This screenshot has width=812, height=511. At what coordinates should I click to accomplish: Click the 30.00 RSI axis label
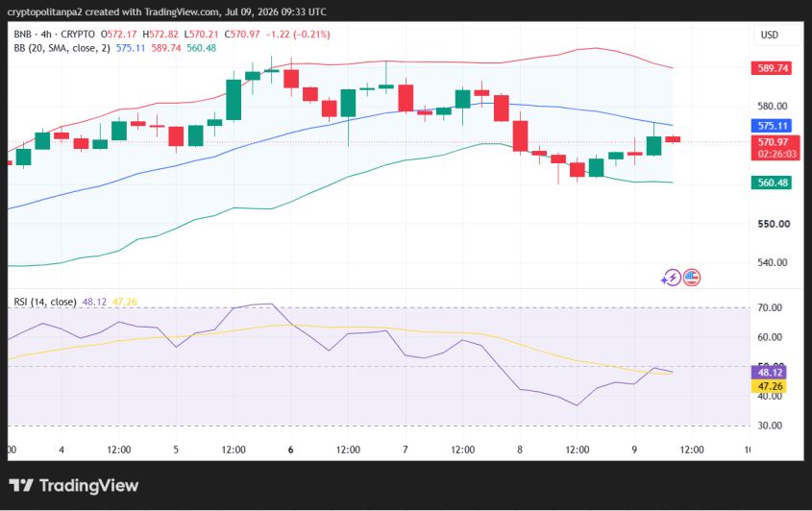(x=770, y=426)
